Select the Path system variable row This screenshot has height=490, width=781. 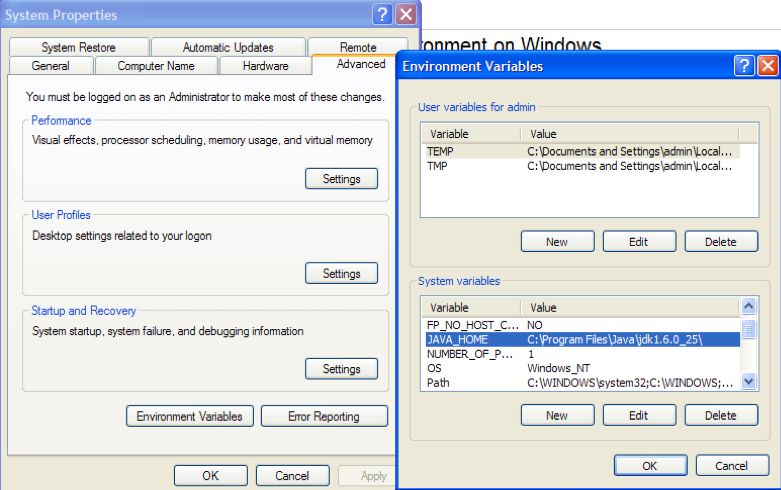[583, 383]
